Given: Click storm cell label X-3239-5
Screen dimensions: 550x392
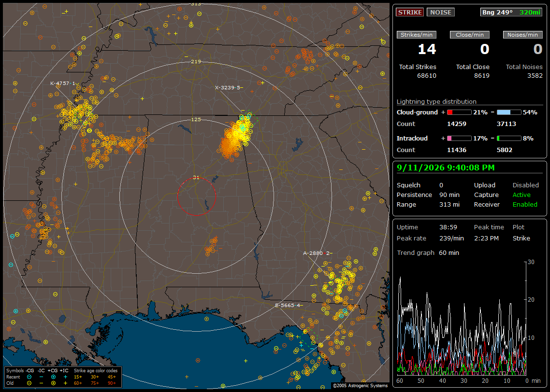Looking at the screenshot, I should pyautogui.click(x=227, y=87).
